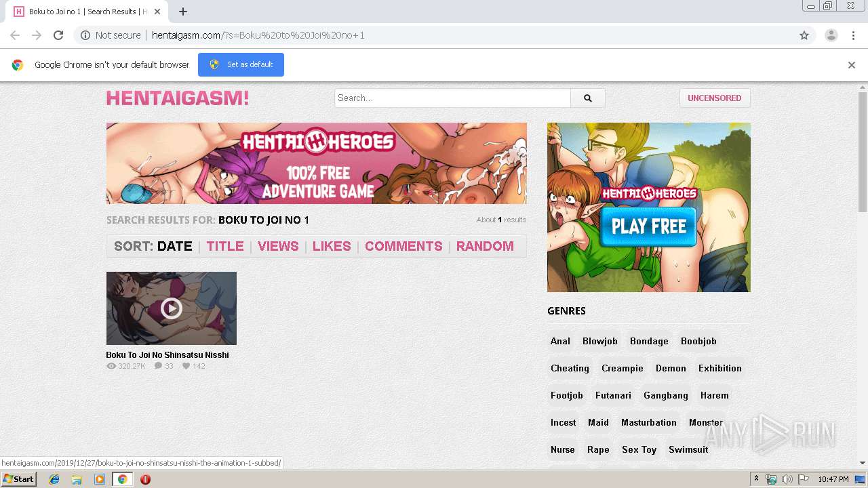Click the Not secure site info icon
This screenshot has width=868, height=488.
[85, 35]
